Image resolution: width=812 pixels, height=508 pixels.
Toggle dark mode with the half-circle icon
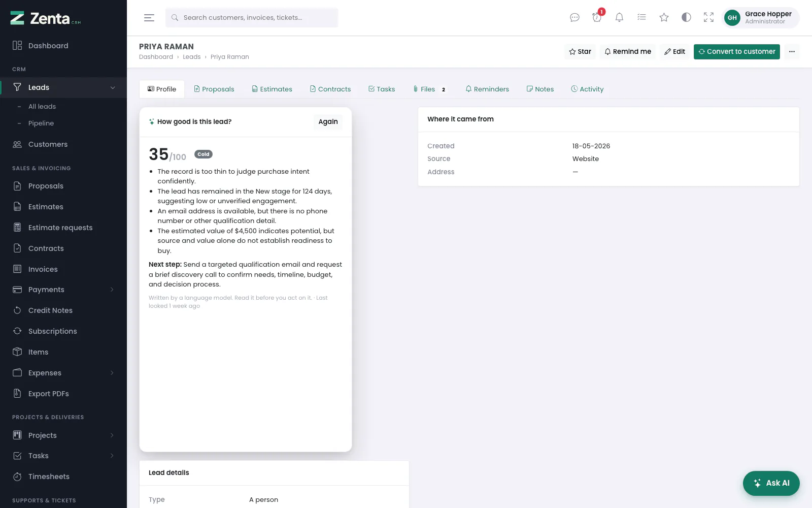[686, 17]
